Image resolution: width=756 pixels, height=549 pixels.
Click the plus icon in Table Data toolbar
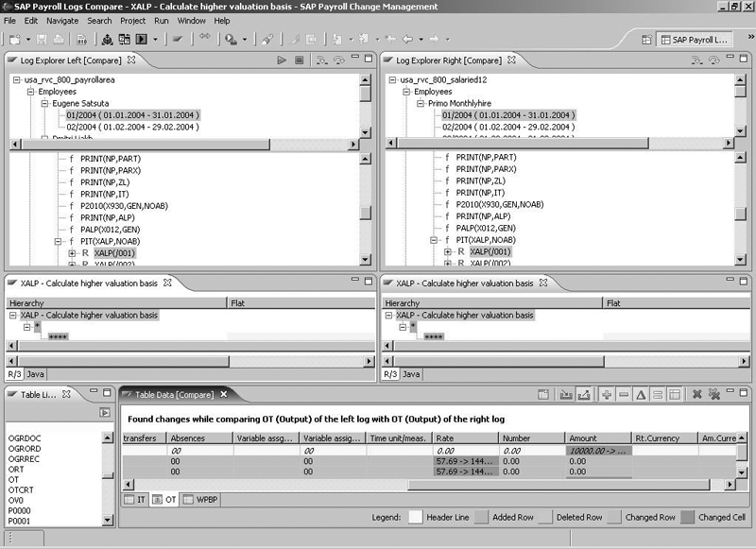pos(607,394)
